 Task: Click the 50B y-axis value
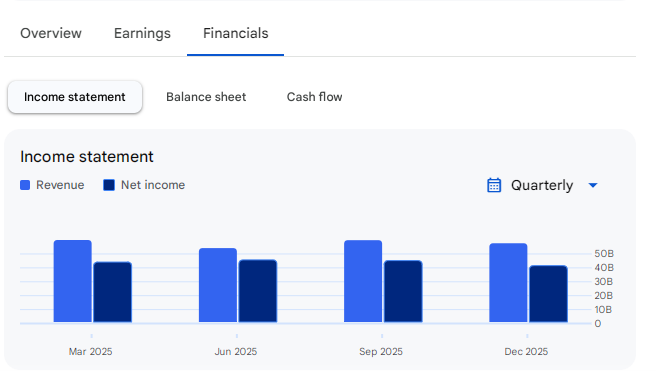pos(604,254)
